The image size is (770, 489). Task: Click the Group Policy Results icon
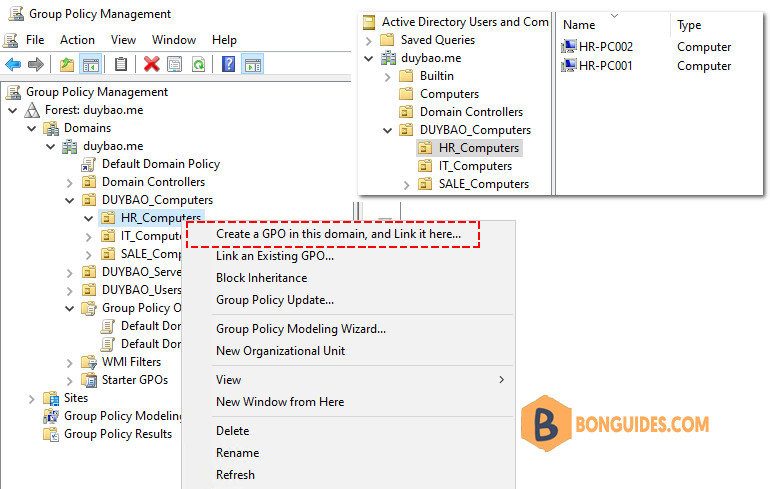[51, 435]
